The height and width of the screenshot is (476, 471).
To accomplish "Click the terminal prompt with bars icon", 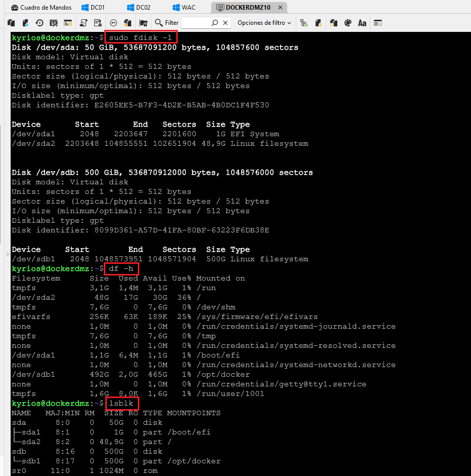I will pos(68,23).
